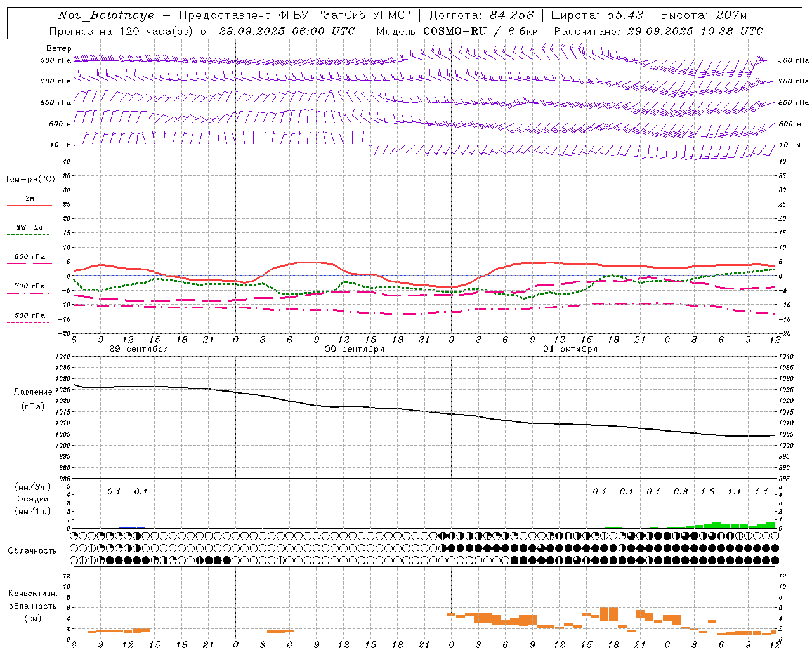Click the 'Долгота: 84.256' longitude value
Screen dimensions: 812x650
coord(481,15)
